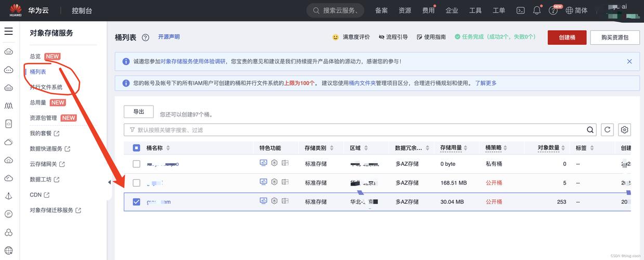Uncheck the box for the 30.04 MB bucket row

click(136, 202)
